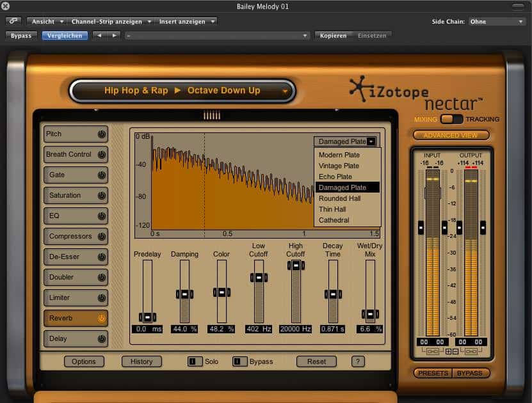This screenshot has height=403, width=532.
Task: Turn off the Reverb module power icon
Action: 101,319
